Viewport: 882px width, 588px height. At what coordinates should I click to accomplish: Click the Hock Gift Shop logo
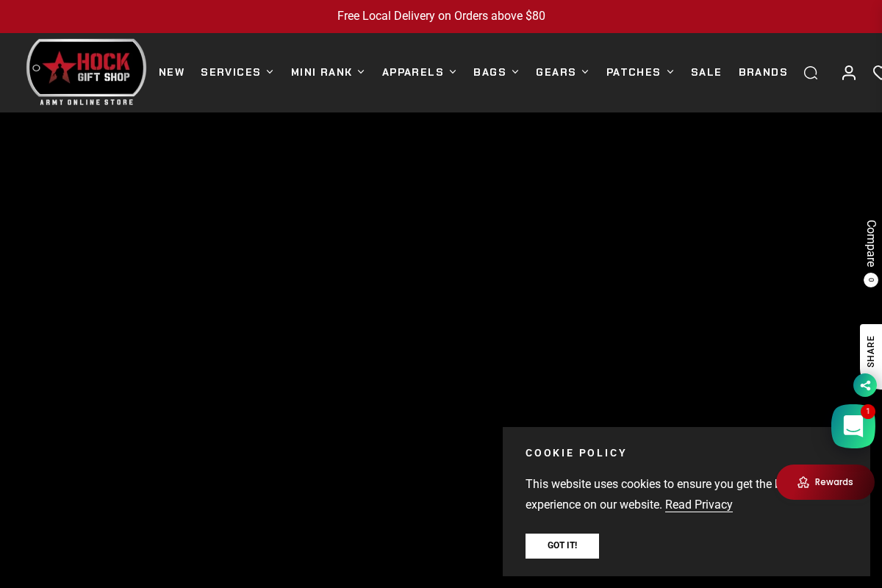pyautogui.click(x=86, y=71)
